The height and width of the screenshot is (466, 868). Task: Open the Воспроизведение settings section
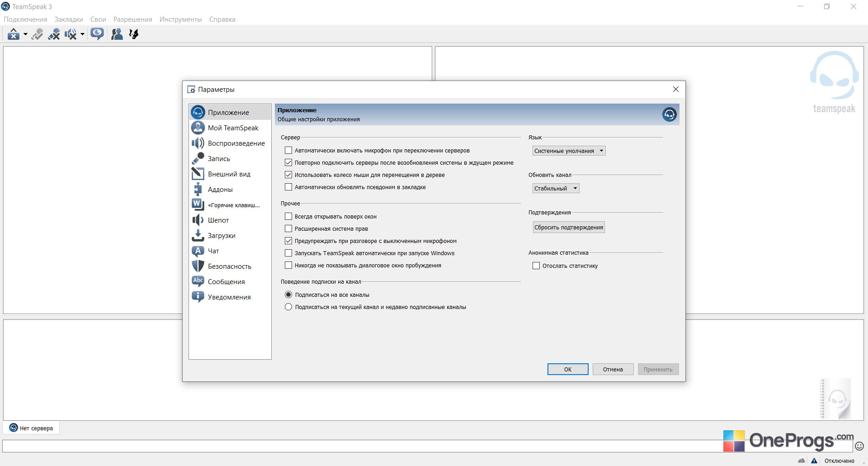230,143
